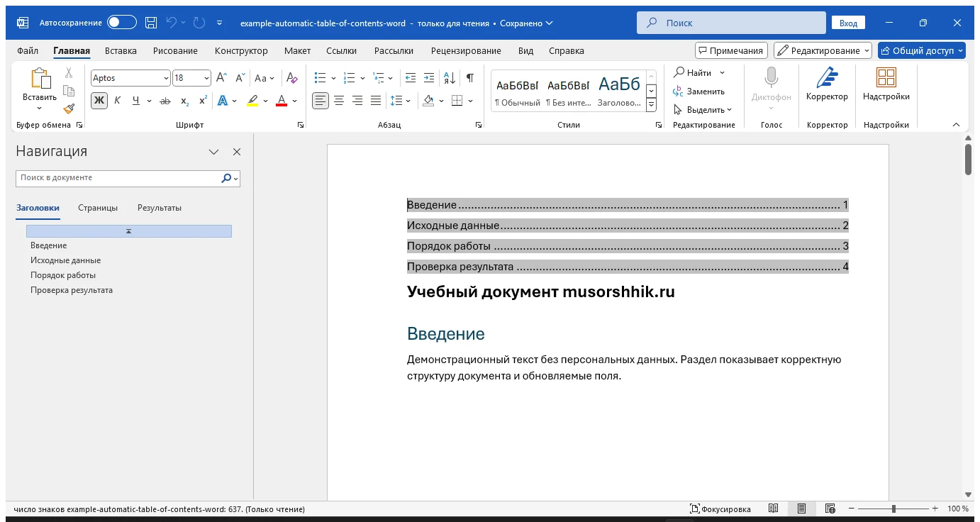The image size is (980, 522).
Task: Open the Рецензирование tab
Action: pyautogui.click(x=466, y=51)
